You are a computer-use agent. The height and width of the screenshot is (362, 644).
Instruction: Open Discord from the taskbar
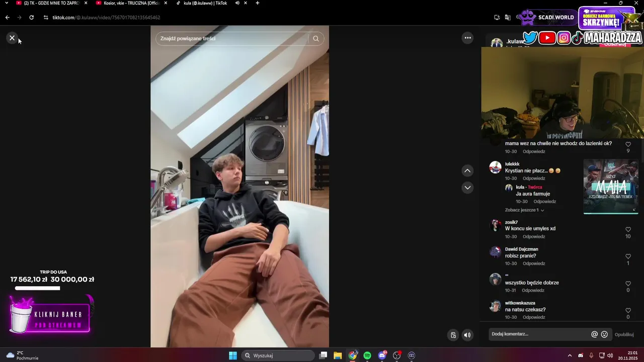tap(382, 355)
